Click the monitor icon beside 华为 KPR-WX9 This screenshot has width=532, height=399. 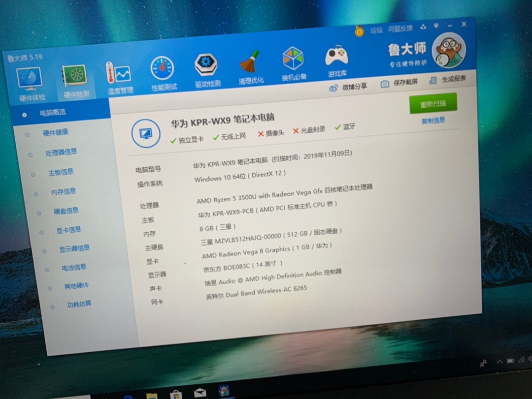pos(146,133)
